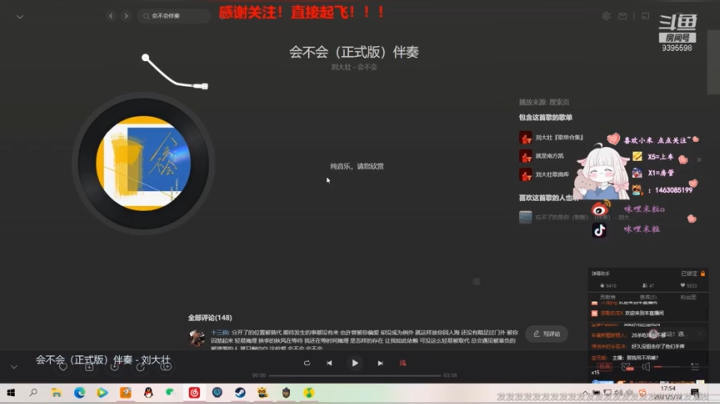Toggle the 已锁定 lock icon in 弹幕助手
Screen dimensions: 720x404
point(703,274)
